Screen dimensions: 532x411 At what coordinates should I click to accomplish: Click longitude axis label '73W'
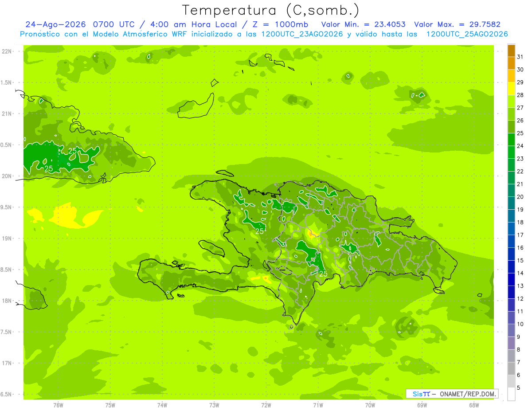[x=214, y=405]
